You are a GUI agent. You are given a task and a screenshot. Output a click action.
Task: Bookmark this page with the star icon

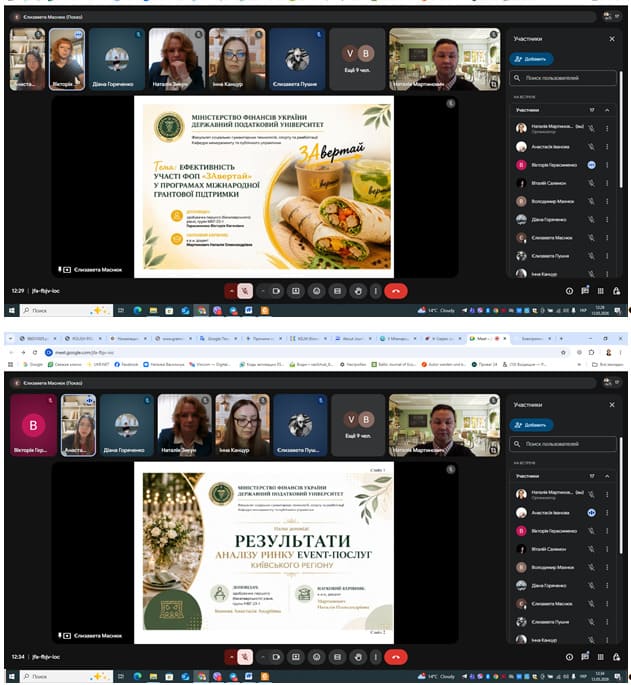tap(563, 352)
